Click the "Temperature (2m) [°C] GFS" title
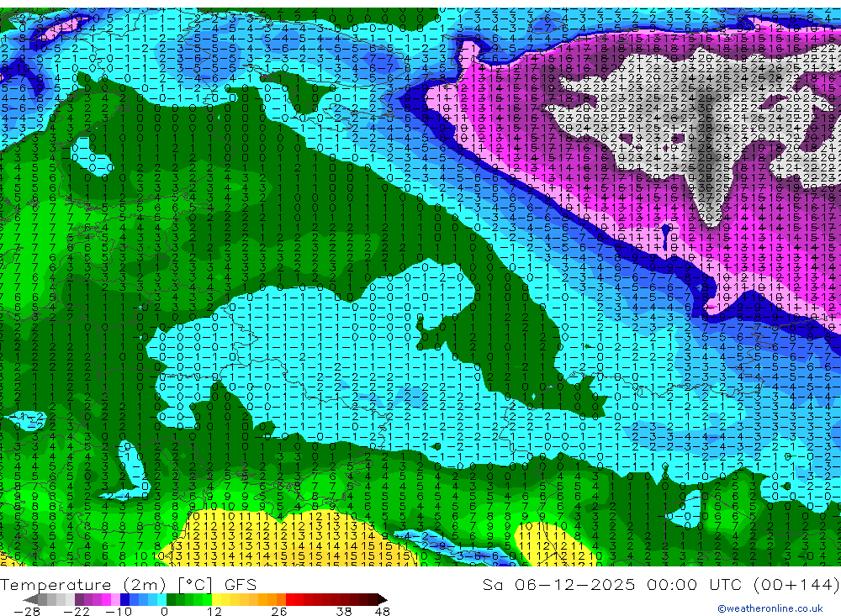 128,584
